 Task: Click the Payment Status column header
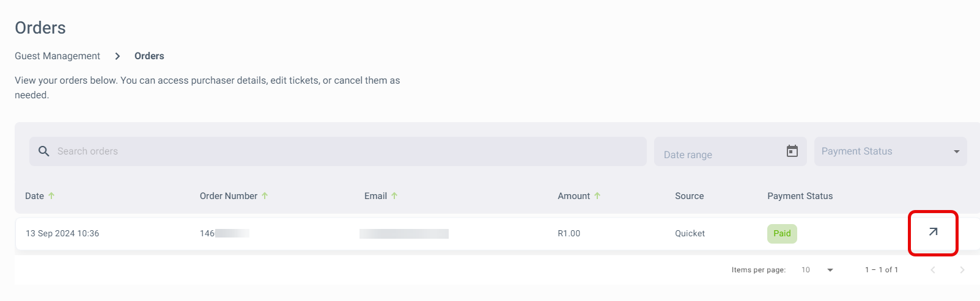point(800,196)
